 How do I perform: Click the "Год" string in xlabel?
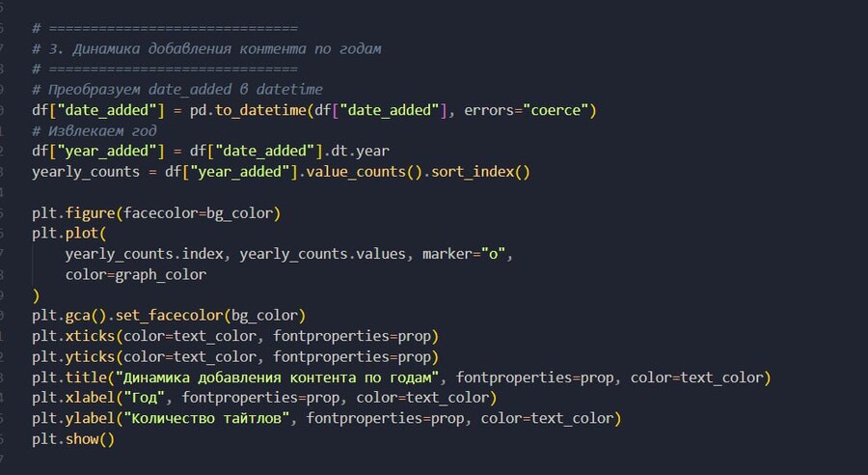point(144,398)
